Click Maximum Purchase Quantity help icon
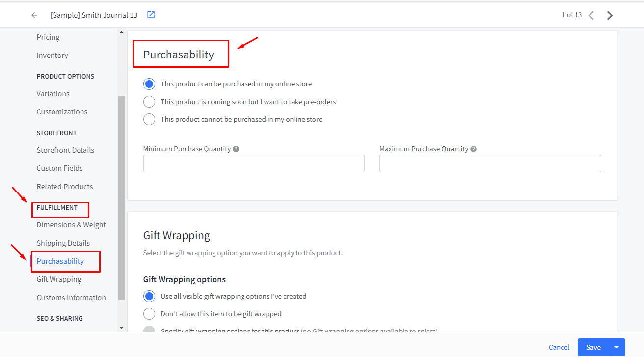644x357 pixels. click(x=474, y=149)
